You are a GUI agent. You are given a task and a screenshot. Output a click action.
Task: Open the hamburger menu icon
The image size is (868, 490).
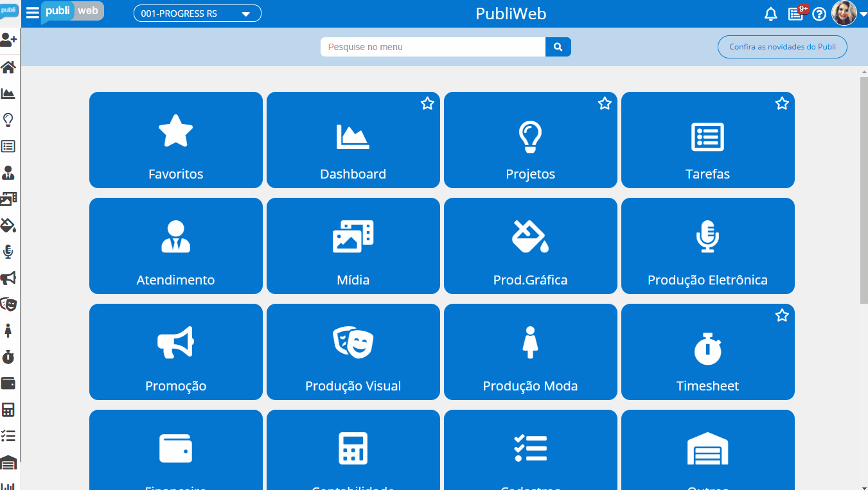[x=32, y=13]
